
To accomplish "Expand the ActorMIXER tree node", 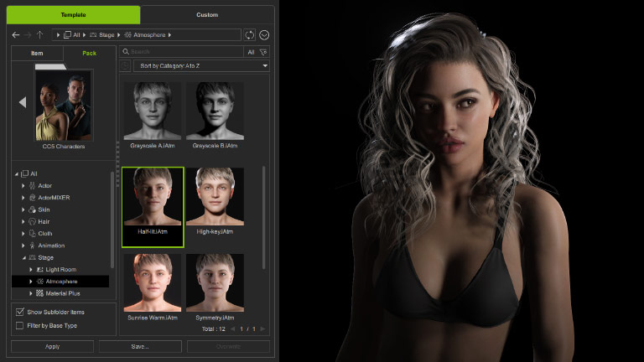I will (x=23, y=198).
